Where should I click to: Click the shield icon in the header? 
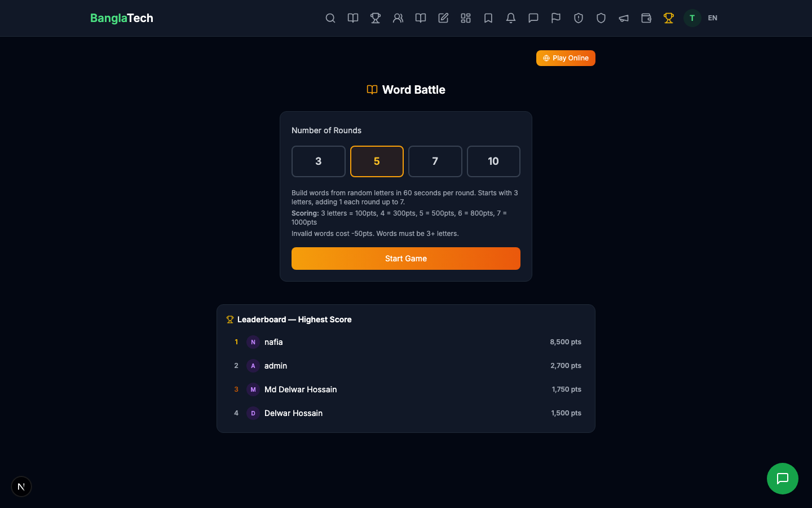601,18
